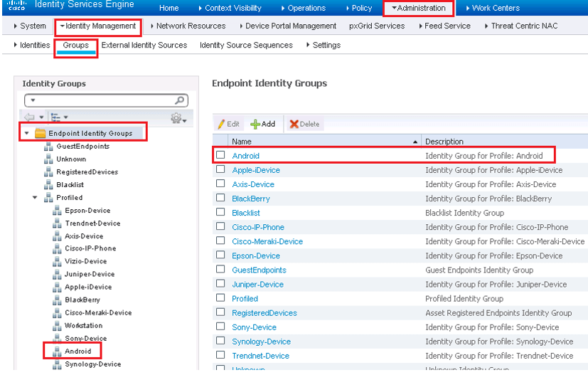Screen dimensions: 588x375
Task: Open the back arrow dropdown in tree toolbar
Action: tap(41, 117)
